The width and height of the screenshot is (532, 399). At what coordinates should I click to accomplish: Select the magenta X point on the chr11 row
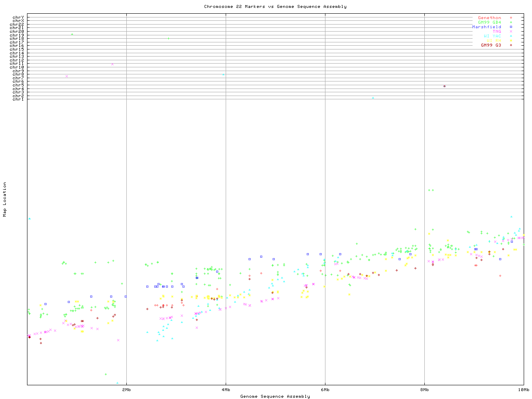pos(112,64)
